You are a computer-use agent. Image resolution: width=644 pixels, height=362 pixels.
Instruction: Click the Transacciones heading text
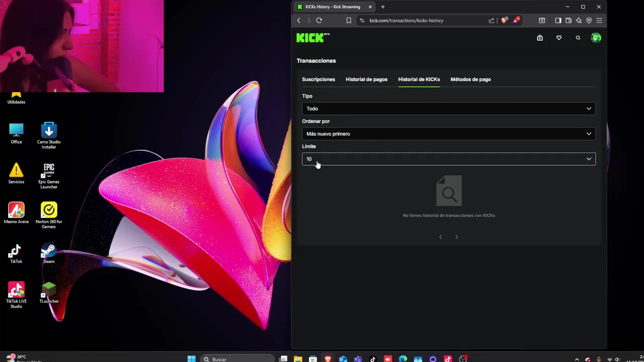click(316, 61)
